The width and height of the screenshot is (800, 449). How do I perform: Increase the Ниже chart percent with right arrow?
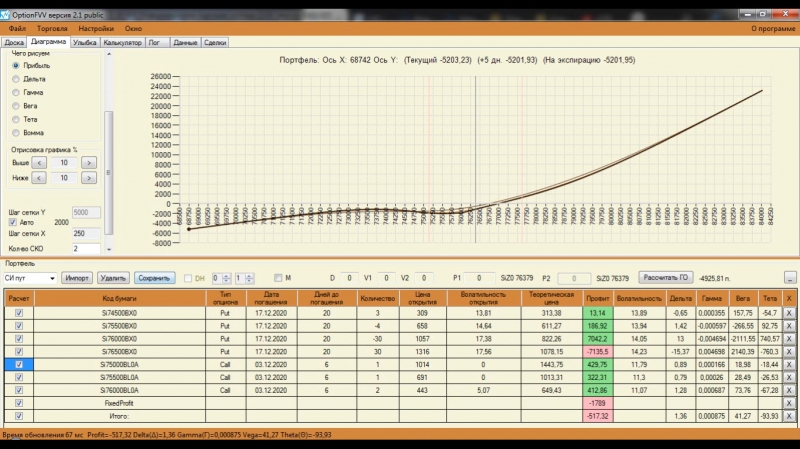click(x=89, y=178)
